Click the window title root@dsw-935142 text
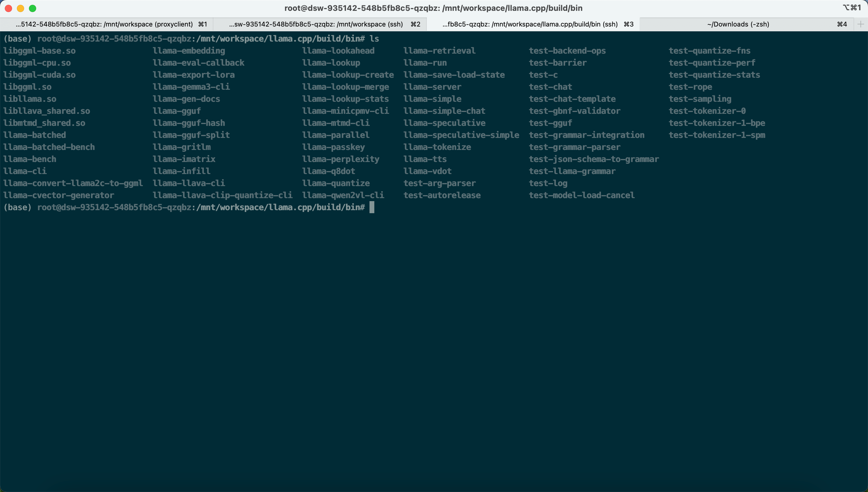The image size is (868, 492). [433, 8]
